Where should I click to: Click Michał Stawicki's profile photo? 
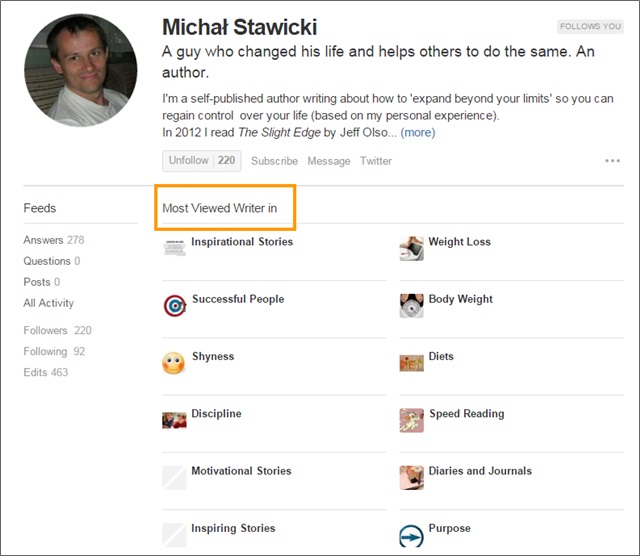(x=81, y=70)
